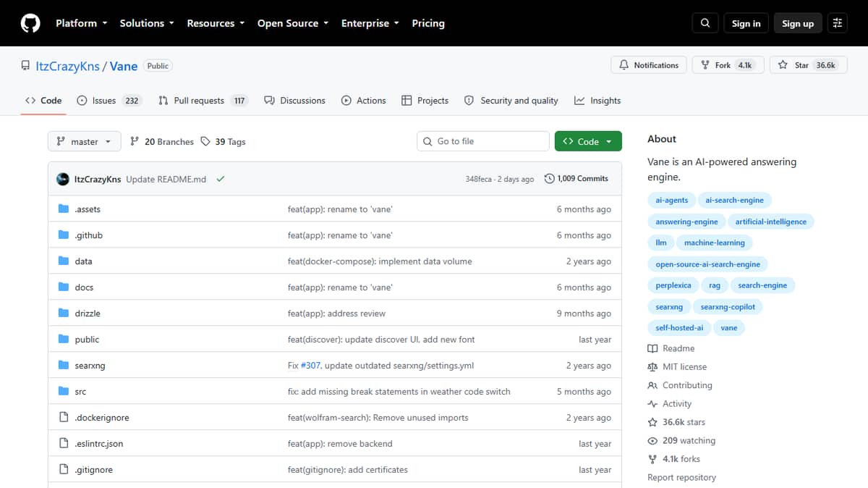Click the searxng-copilot topic tag
This screenshot has width=868, height=488.
click(728, 307)
